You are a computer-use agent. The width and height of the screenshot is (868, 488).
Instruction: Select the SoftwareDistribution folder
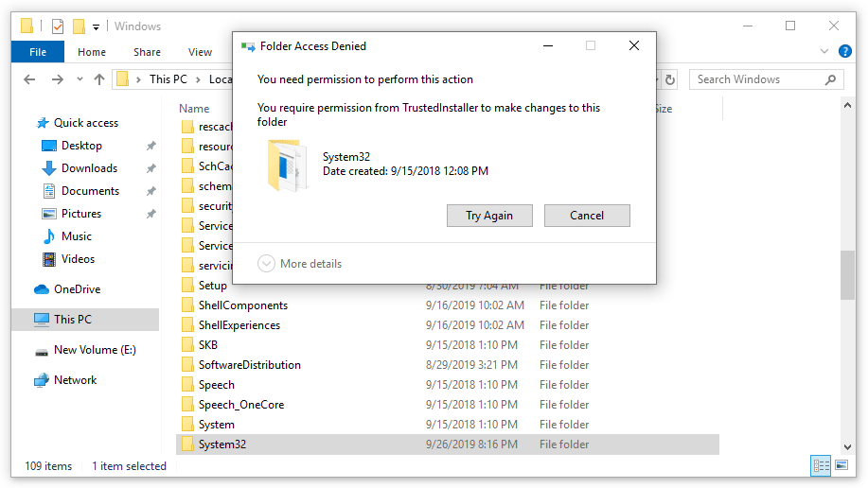click(x=249, y=365)
